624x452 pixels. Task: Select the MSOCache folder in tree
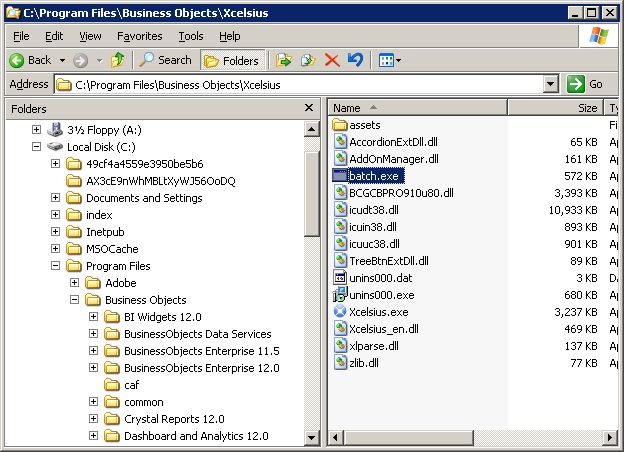tap(112, 249)
